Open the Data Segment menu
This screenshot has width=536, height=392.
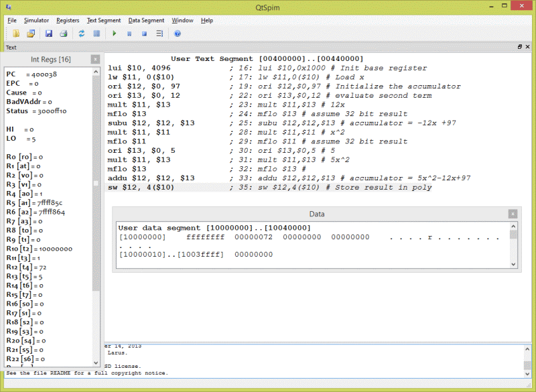coord(146,21)
